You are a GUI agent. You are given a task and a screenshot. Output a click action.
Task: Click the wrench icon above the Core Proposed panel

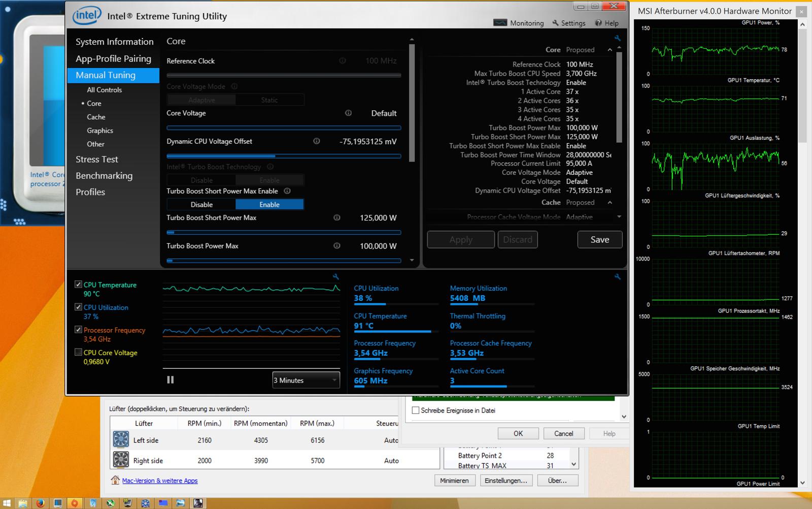pyautogui.click(x=617, y=38)
